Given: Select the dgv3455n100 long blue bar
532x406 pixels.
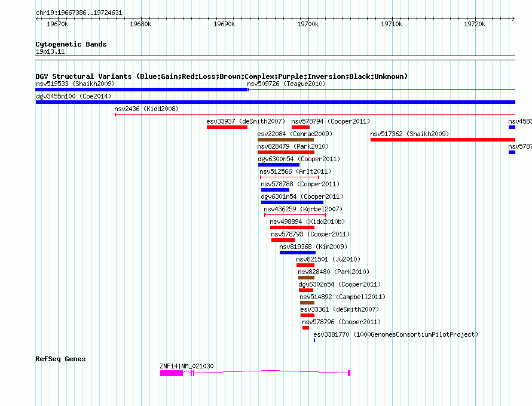Looking at the screenshot, I should click(276, 102).
